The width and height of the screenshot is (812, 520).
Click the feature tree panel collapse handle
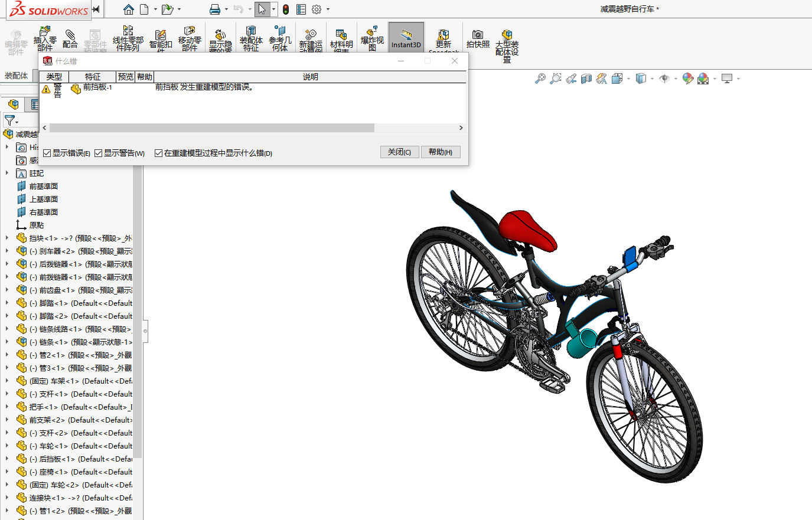point(145,331)
